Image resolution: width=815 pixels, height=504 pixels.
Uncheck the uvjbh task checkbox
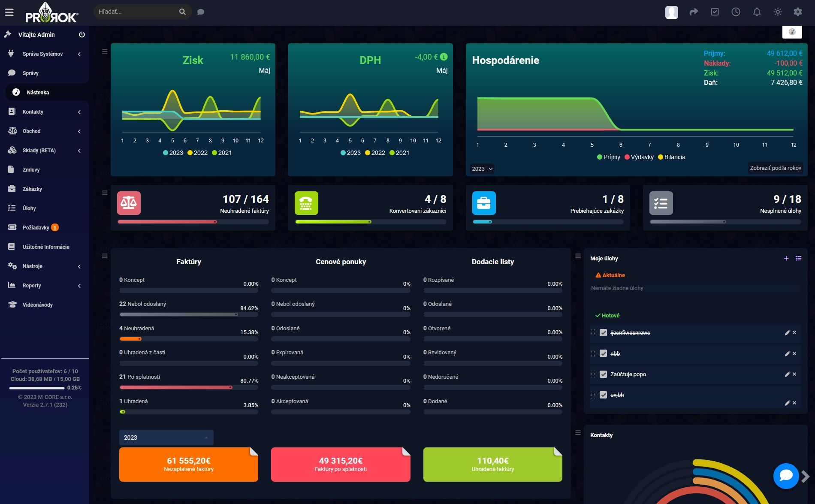tap(603, 395)
